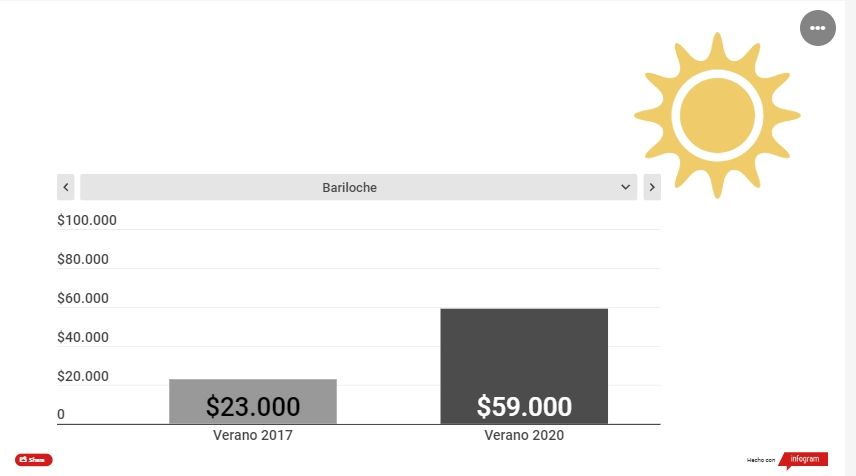Open the Infogram logo link
Viewport: 856px width, 476px height.
click(803, 460)
